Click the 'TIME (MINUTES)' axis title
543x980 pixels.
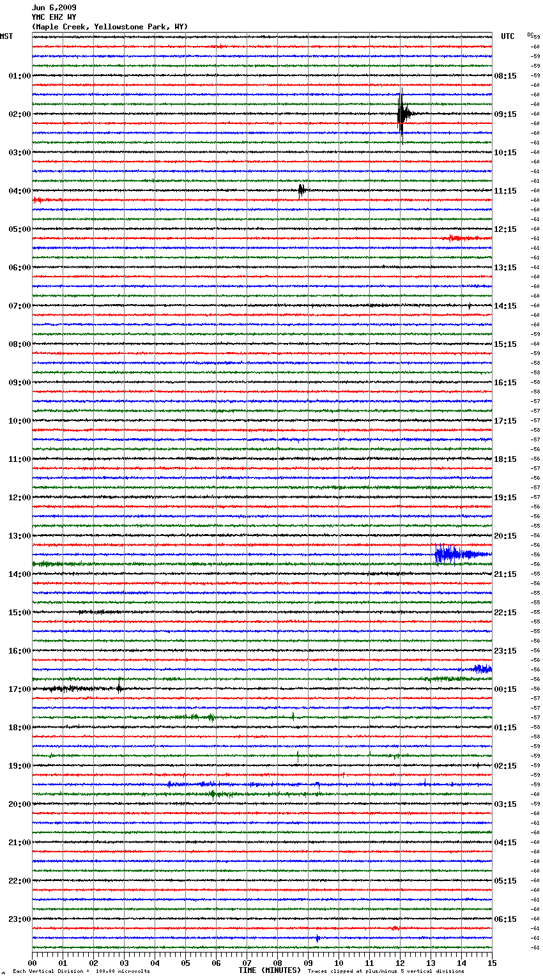click(x=270, y=970)
